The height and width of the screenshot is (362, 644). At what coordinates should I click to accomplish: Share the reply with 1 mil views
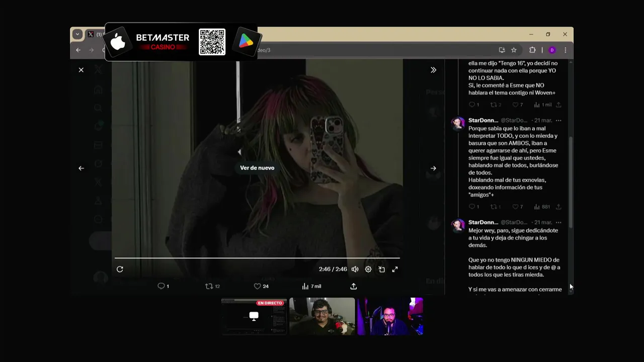point(558,105)
